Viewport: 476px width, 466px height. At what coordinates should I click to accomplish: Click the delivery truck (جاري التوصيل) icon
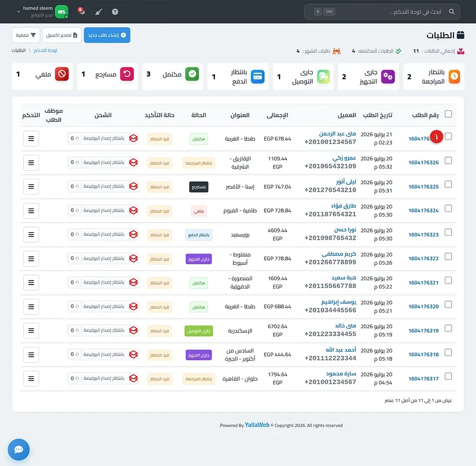(323, 77)
